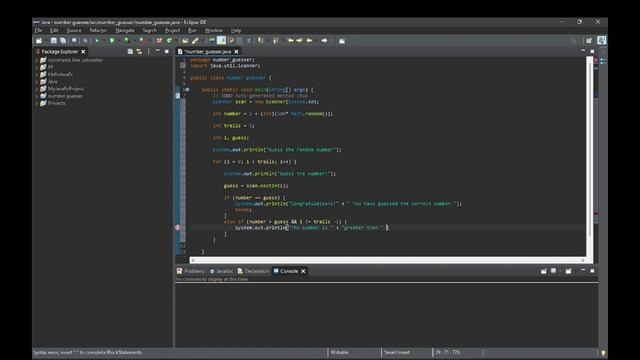The width and height of the screenshot is (640, 360).
Task: Open the Project menu
Action: (172, 31)
